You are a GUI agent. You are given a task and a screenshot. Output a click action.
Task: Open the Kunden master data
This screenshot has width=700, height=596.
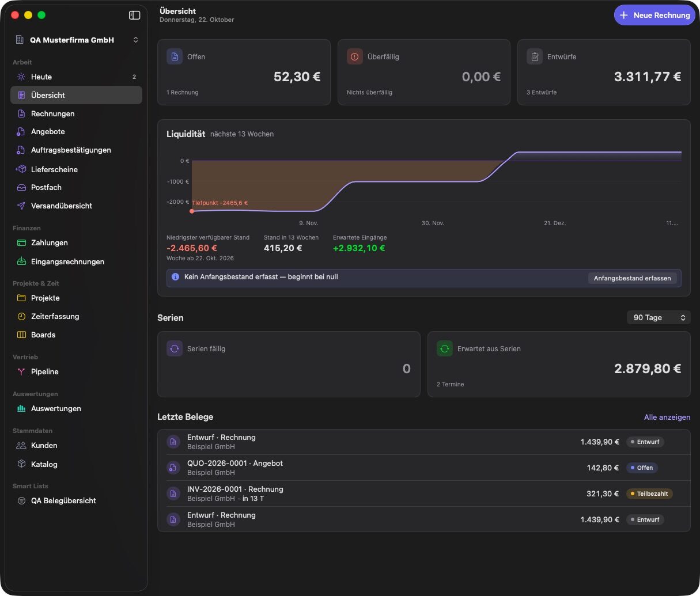pyautogui.click(x=76, y=445)
